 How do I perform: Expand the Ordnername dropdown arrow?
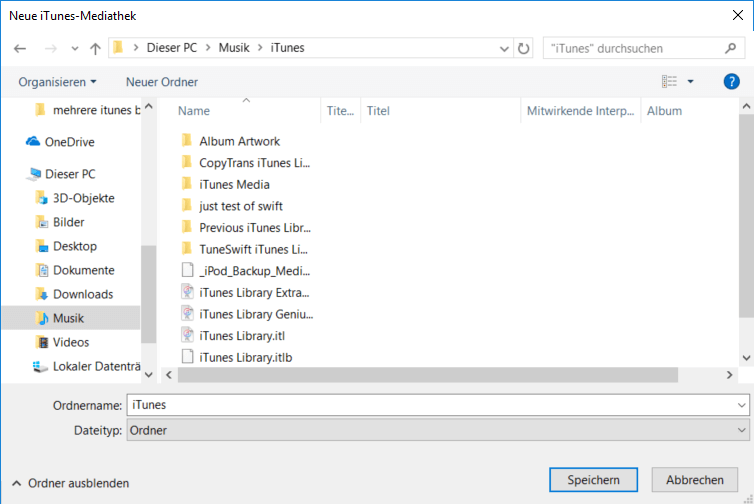click(741, 405)
